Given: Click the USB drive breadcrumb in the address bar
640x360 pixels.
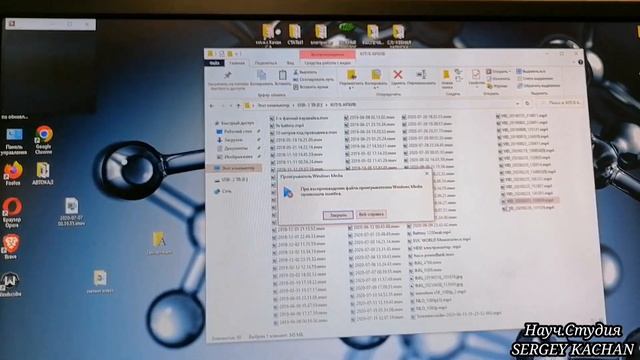Looking at the screenshot, I should tap(310, 105).
